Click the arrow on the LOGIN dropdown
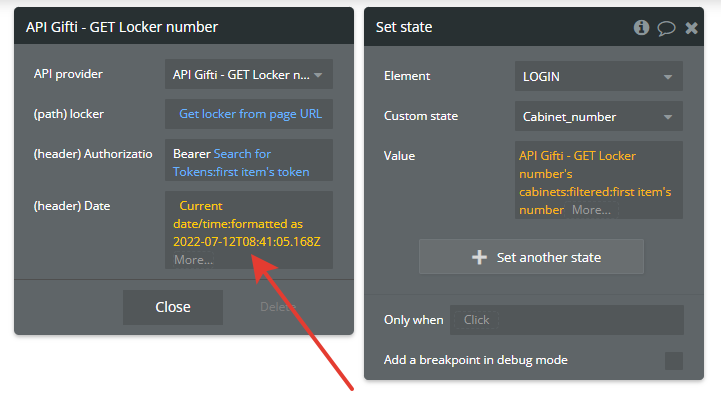721x398 pixels. 668,77
